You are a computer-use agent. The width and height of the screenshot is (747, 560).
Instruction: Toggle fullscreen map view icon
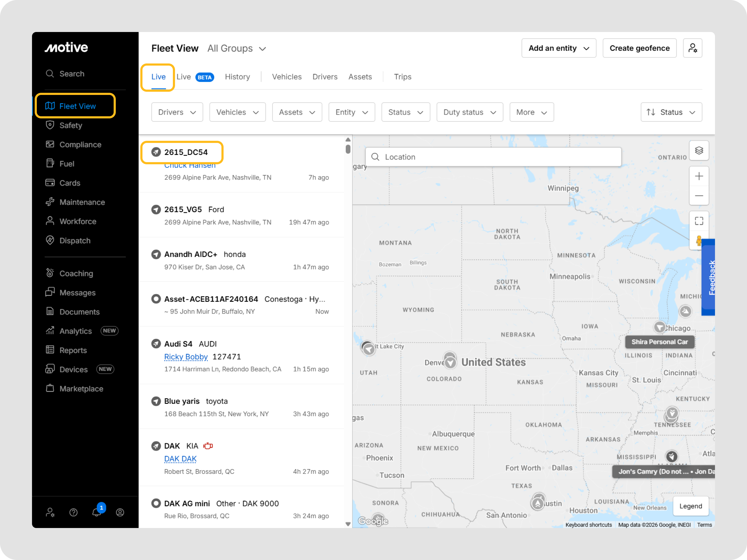pyautogui.click(x=699, y=221)
